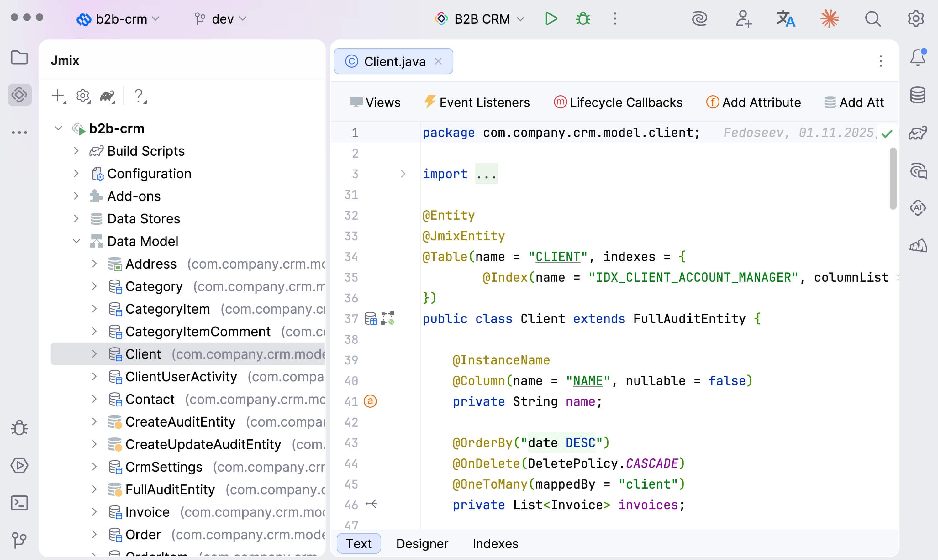
Task: Open editor tab options menu
Action: (x=881, y=61)
